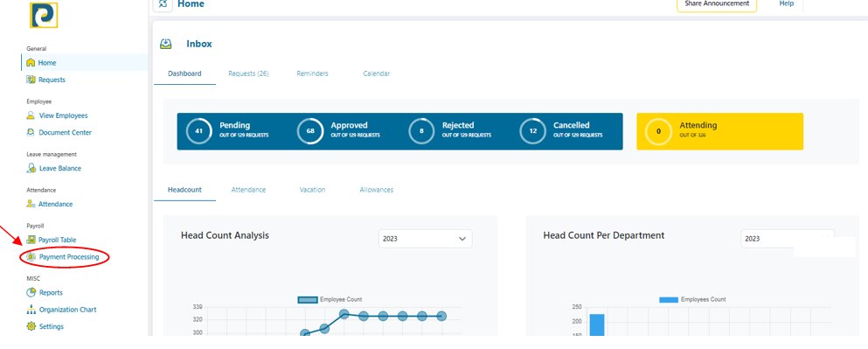Click the highest data point on headcount line
Image resolution: width=868 pixels, height=349 pixels.
coord(344,314)
